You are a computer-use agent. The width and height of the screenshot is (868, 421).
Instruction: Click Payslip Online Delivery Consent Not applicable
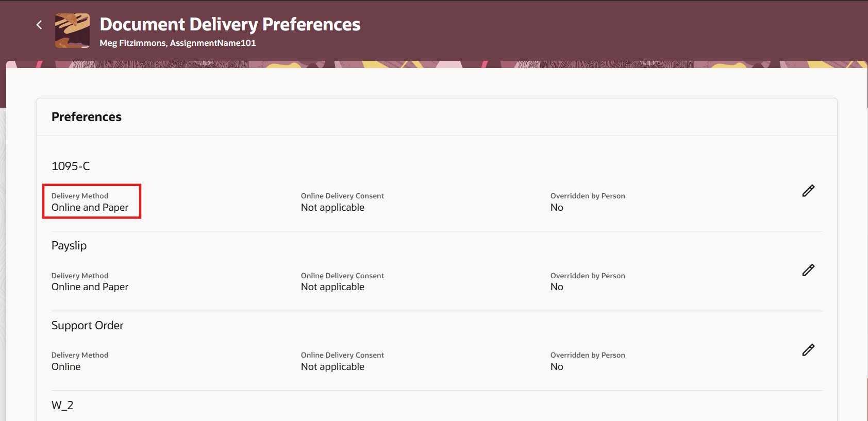pos(332,287)
